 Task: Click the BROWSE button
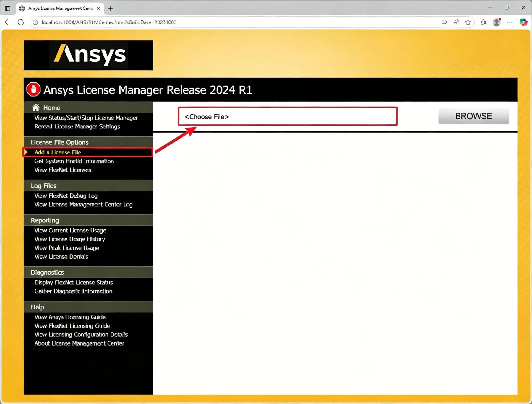[x=473, y=116]
